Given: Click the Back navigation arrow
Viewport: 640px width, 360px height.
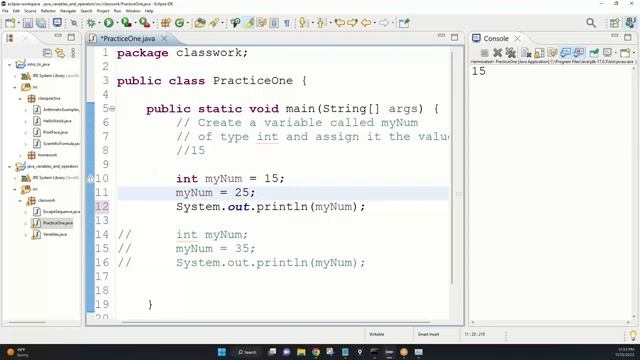Looking at the screenshot, I should point(366,23).
